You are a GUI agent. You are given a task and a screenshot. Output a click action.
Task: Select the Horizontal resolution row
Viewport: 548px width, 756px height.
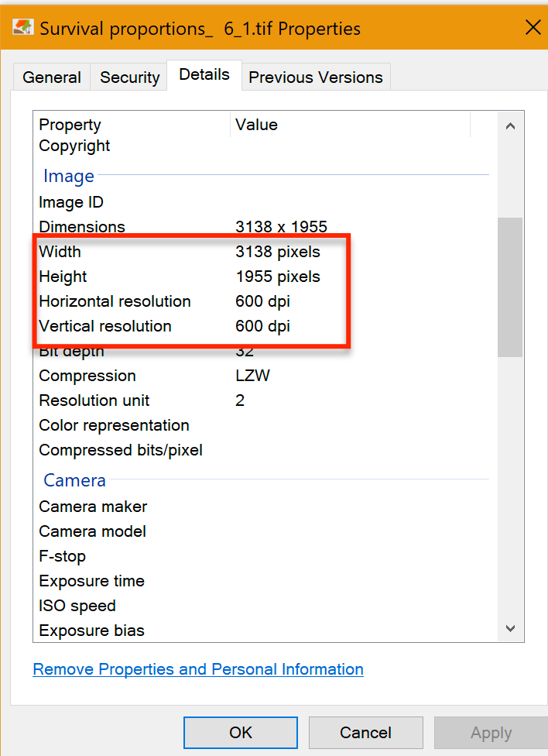tap(115, 301)
